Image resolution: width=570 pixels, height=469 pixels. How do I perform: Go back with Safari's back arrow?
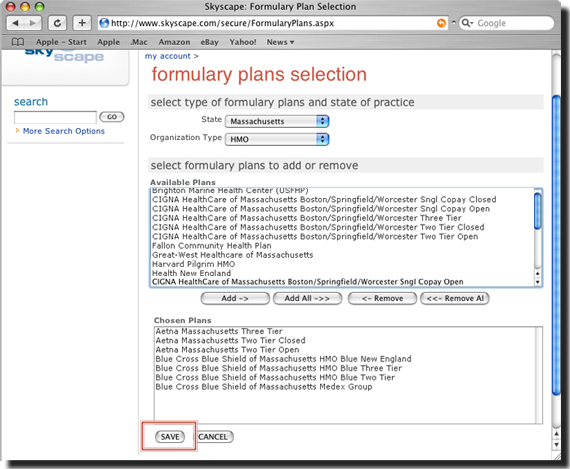pyautogui.click(x=15, y=23)
